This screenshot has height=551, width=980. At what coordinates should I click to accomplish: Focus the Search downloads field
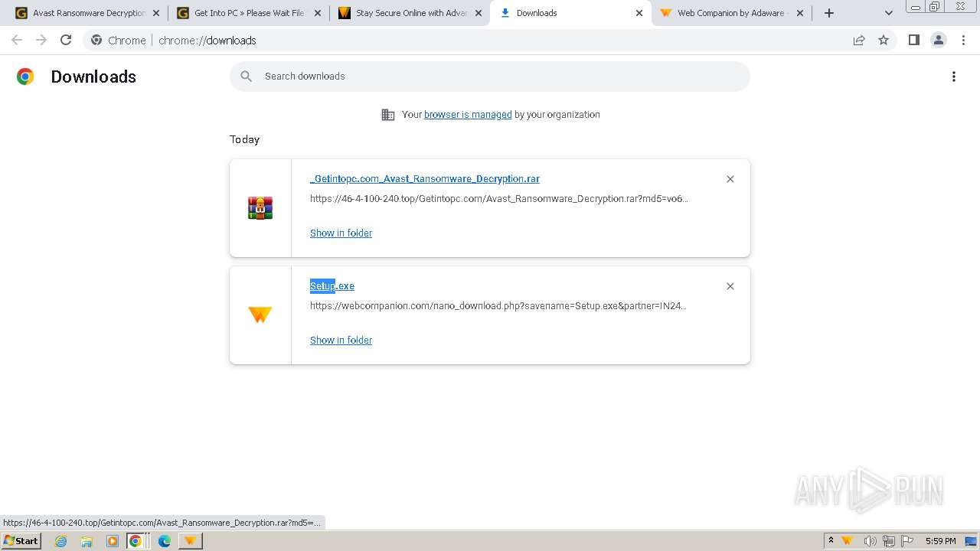[x=490, y=77]
